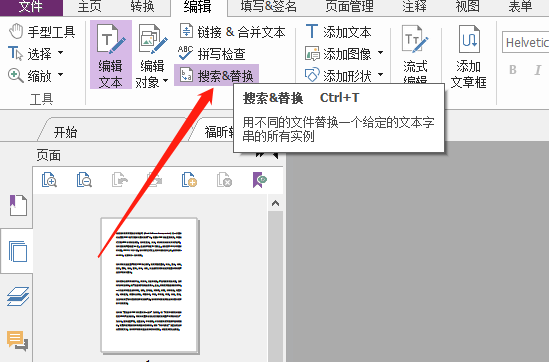
Task: Open the Edit Object (对象) dropdown arrow
Action: (165, 81)
